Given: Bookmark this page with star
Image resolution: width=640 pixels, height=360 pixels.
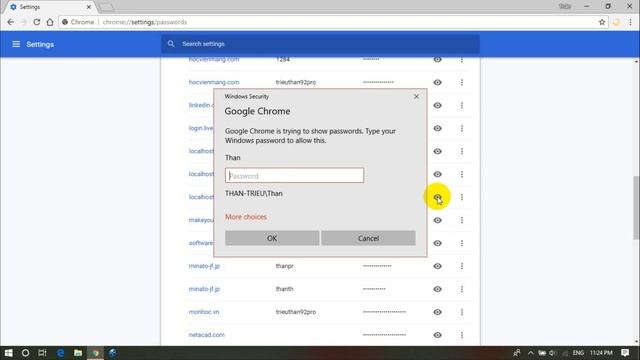Looking at the screenshot, I should [602, 22].
